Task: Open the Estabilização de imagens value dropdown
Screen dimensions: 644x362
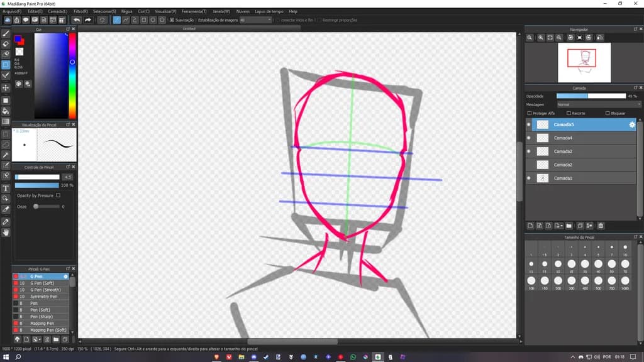Action: 256,19
